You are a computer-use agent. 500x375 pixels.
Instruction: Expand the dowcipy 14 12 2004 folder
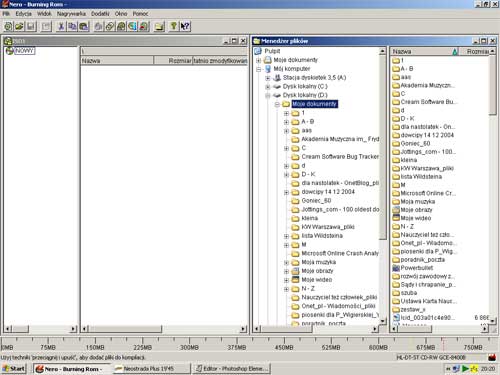coord(286,192)
